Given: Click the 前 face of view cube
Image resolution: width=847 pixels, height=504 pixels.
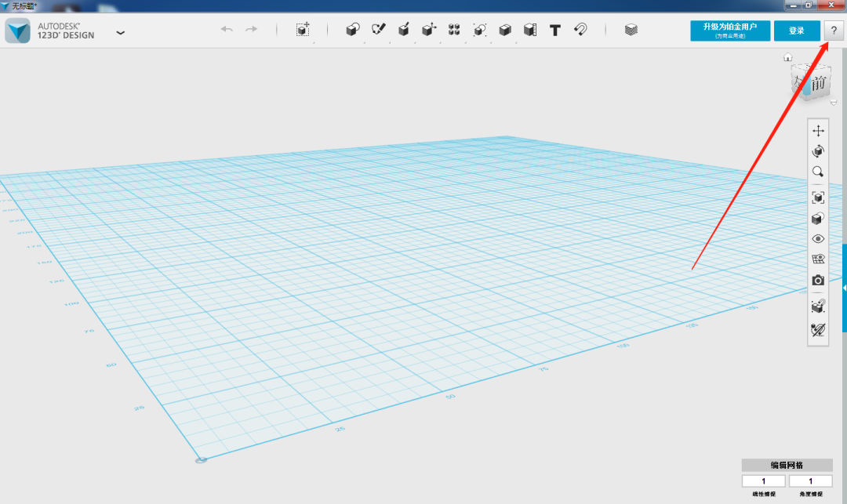Looking at the screenshot, I should click(819, 83).
